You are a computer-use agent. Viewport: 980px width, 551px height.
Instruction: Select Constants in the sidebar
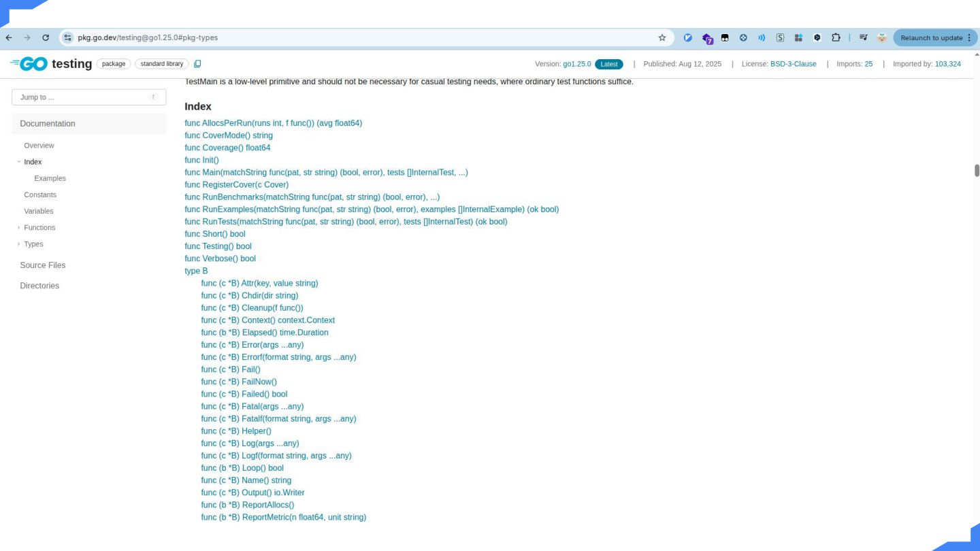click(40, 195)
